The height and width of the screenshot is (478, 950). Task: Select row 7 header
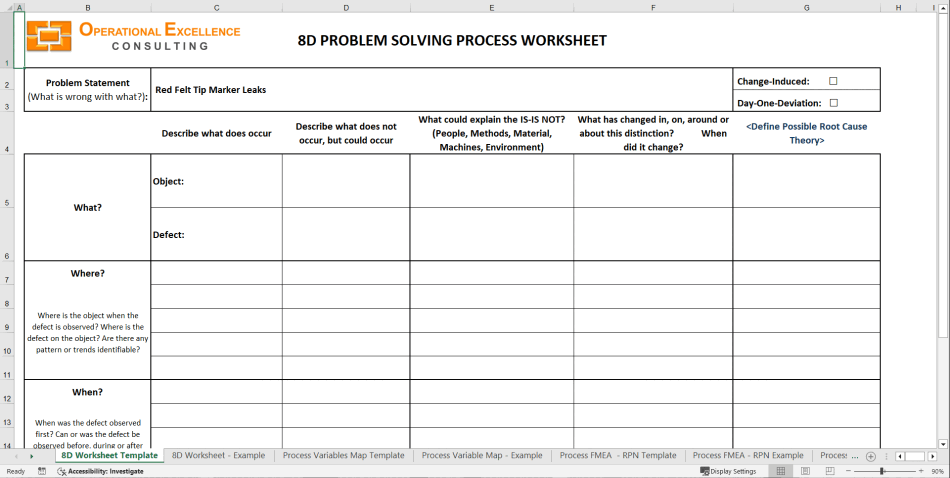coord(7,273)
